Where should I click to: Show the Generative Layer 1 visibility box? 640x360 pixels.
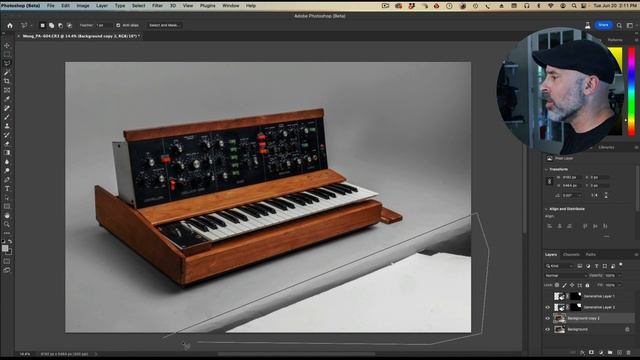(548, 296)
